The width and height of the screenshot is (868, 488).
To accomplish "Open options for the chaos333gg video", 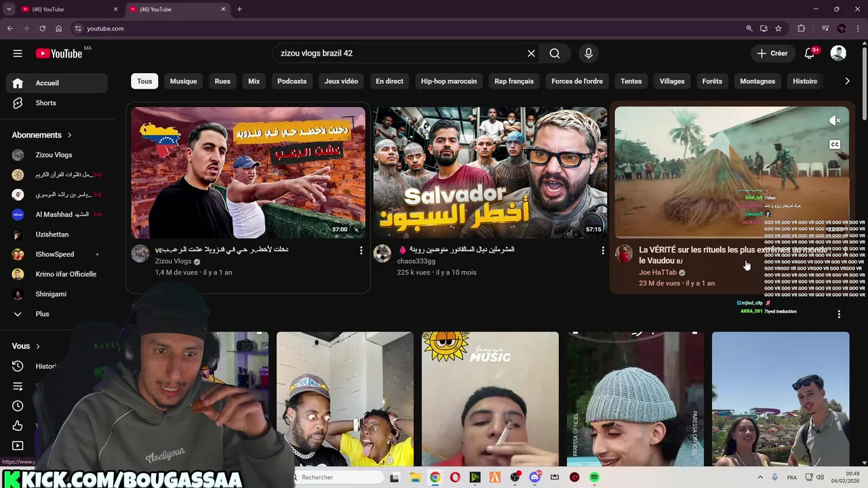I will point(603,251).
